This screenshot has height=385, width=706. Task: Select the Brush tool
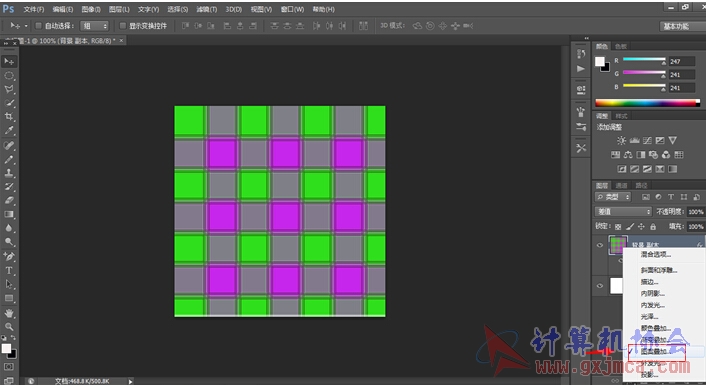pyautogui.click(x=9, y=159)
